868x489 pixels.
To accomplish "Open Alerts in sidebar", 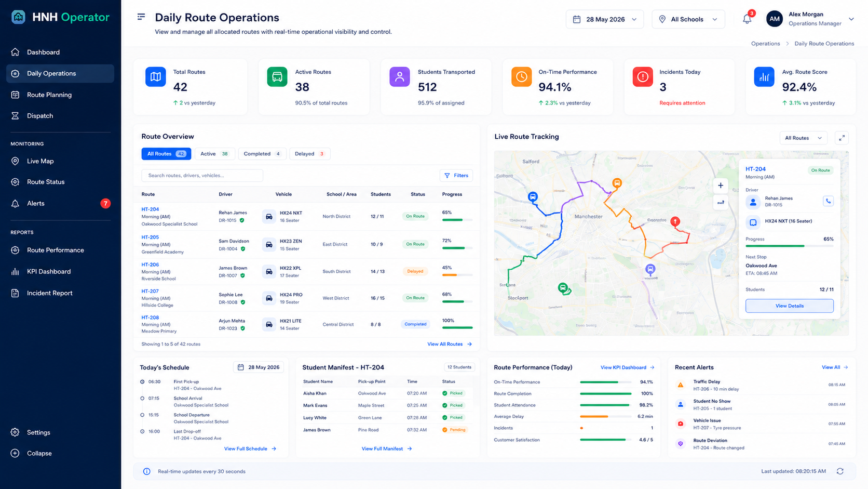I will coord(36,203).
